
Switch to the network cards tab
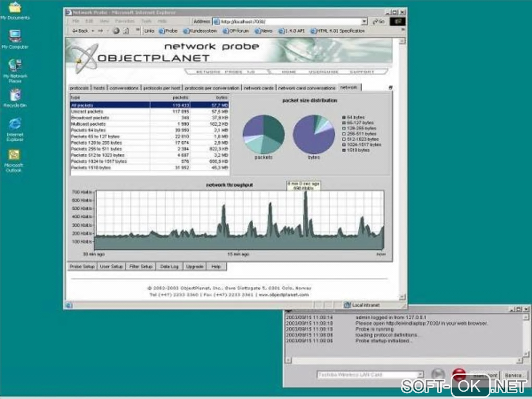coord(259,88)
